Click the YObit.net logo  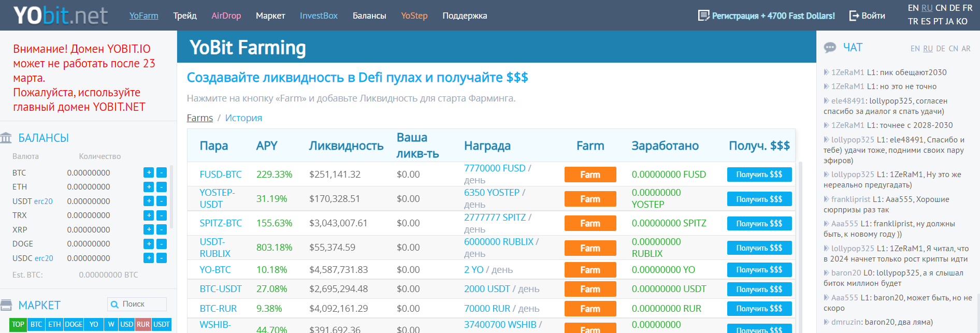click(60, 16)
